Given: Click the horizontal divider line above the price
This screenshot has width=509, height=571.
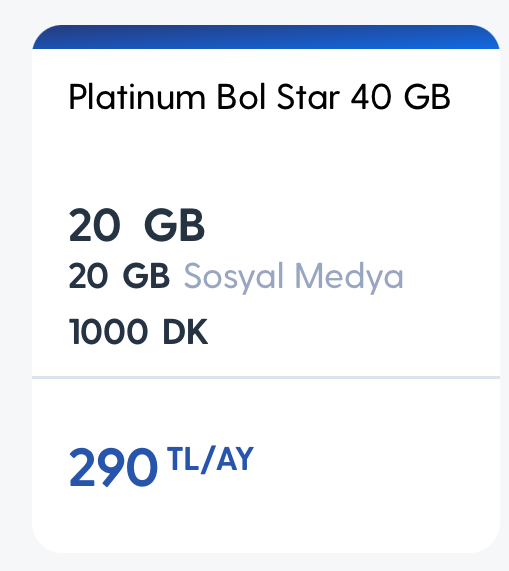Looking at the screenshot, I should pyautogui.click(x=266, y=378).
